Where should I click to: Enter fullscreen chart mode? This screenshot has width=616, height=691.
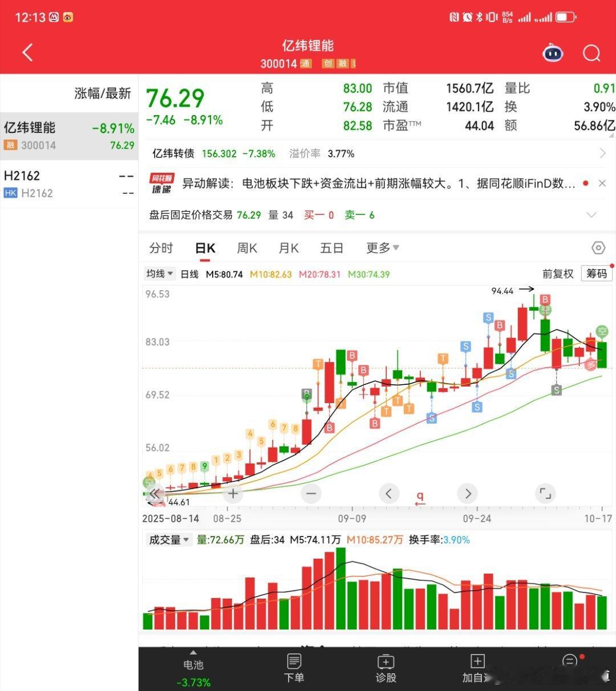pyautogui.click(x=545, y=493)
